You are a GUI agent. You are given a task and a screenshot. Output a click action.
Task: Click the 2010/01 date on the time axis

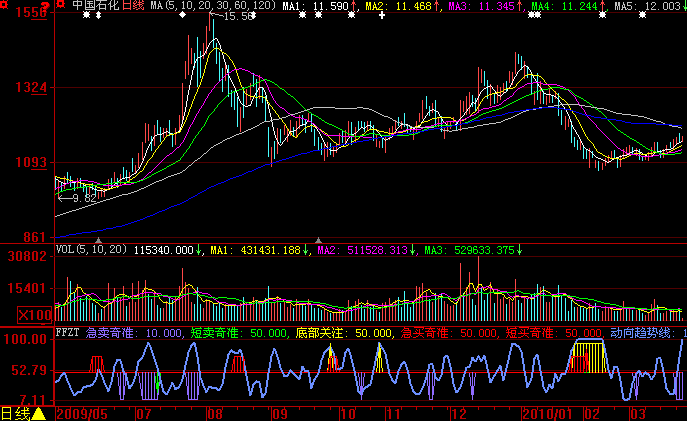[547, 412]
